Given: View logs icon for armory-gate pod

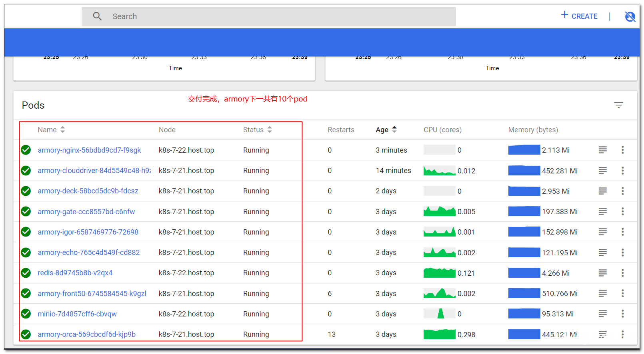Looking at the screenshot, I should tap(602, 211).
